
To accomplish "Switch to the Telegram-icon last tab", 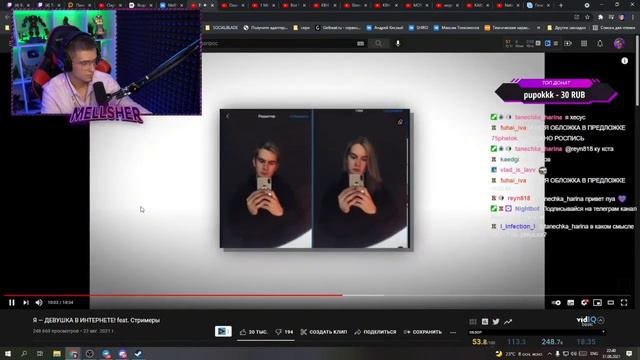I will [539, 5].
